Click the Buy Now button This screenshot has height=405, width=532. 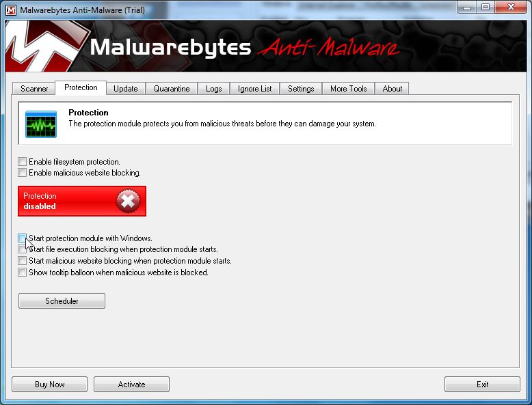coord(49,385)
